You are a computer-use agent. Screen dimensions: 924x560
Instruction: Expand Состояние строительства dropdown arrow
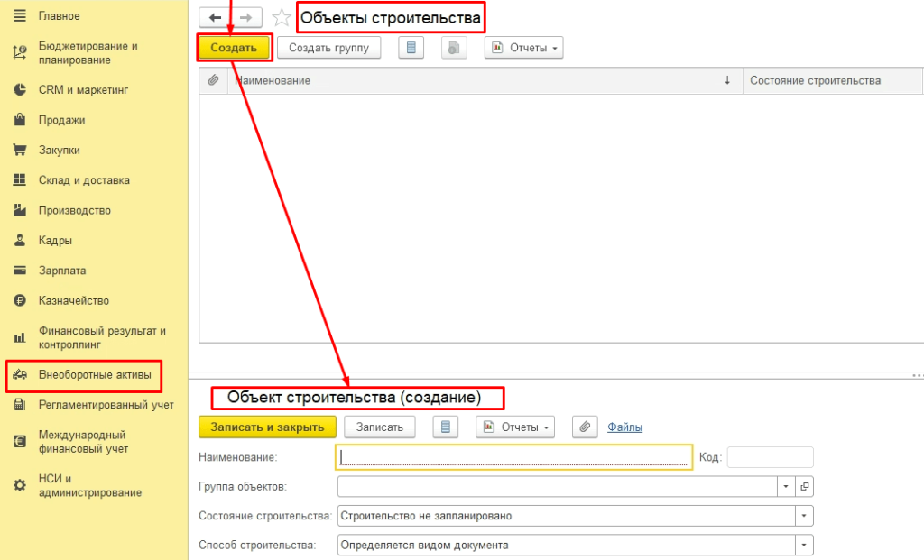[804, 516]
